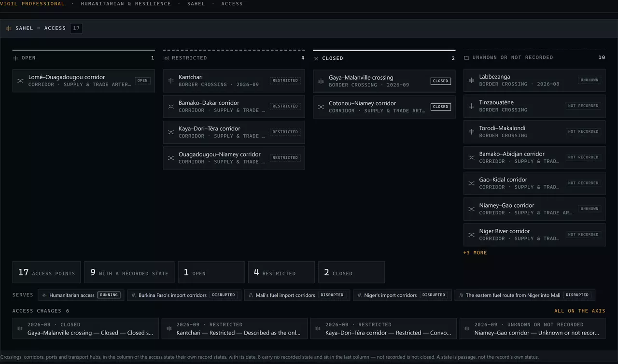The image size is (618, 364).
Task: Click the Sahel Access header icon
Action: (x=9, y=28)
